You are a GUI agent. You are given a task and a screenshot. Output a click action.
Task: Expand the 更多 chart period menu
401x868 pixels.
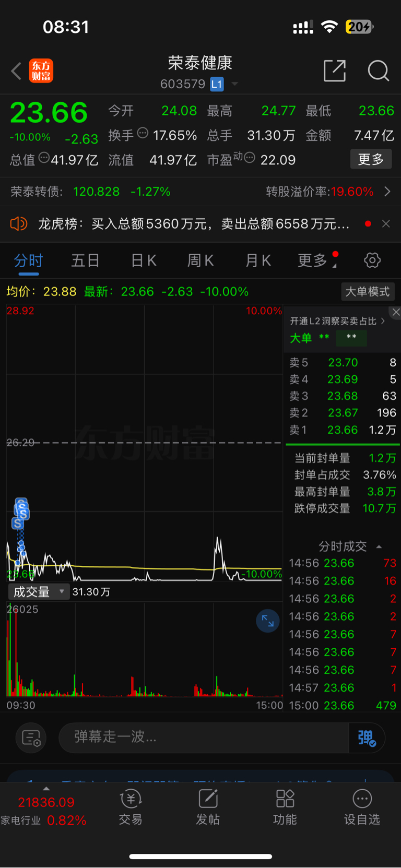pos(317,260)
